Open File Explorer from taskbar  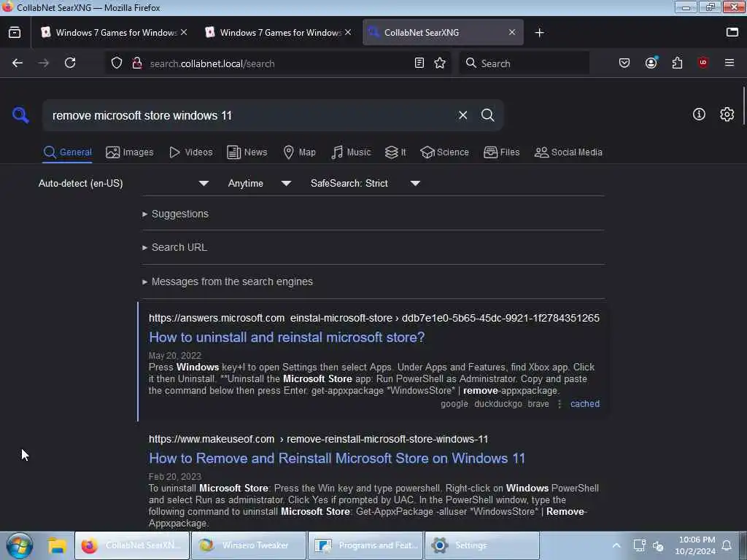coord(57,545)
